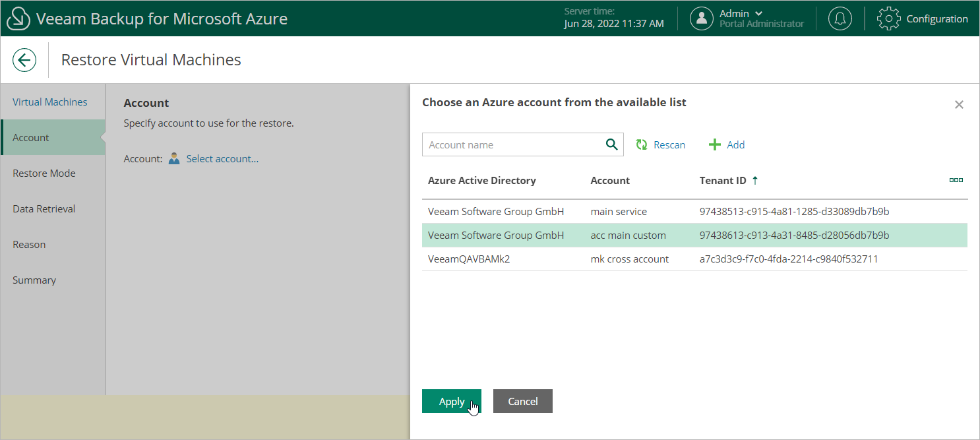980x440 pixels.
Task: Open the Virtual Machines step
Action: (50, 102)
